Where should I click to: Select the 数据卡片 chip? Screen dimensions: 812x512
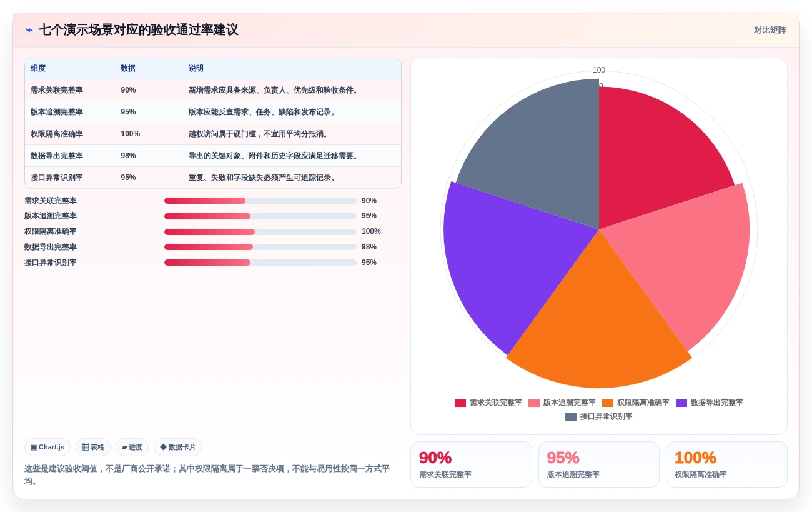click(x=178, y=447)
